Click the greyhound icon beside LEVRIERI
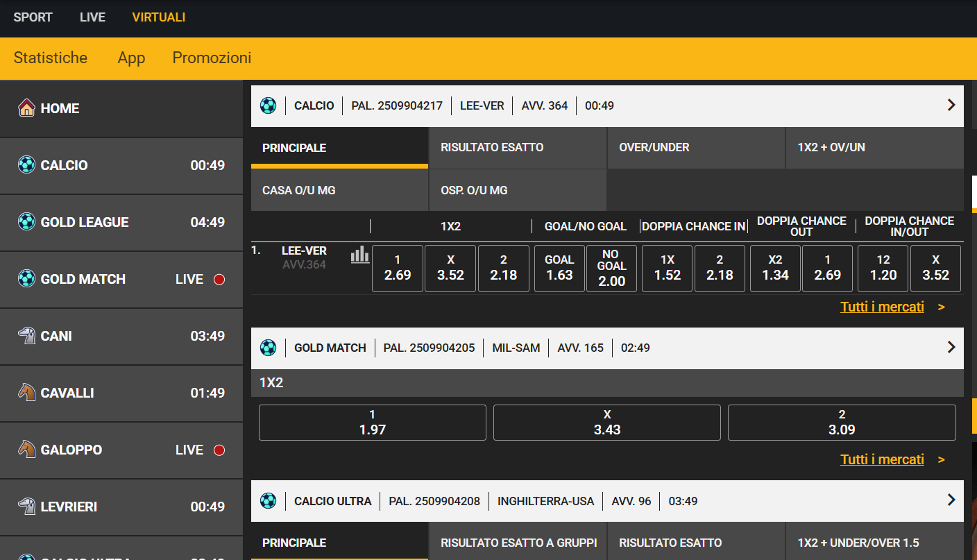This screenshot has height=560, width=977. 26,507
